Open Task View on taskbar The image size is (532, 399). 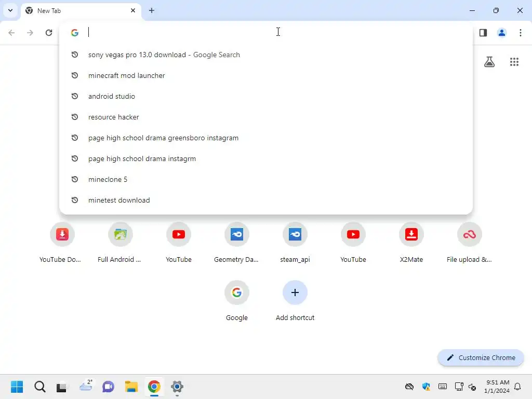(62, 387)
